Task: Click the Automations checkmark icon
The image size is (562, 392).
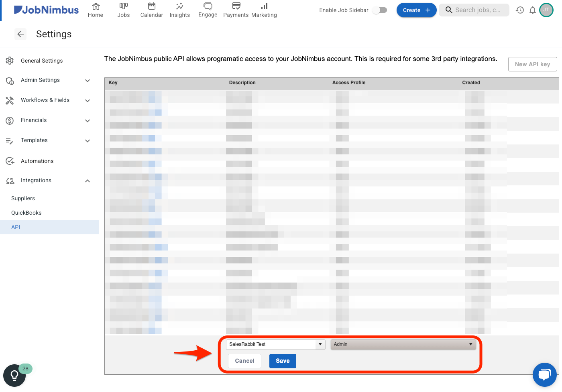Action: coord(10,161)
